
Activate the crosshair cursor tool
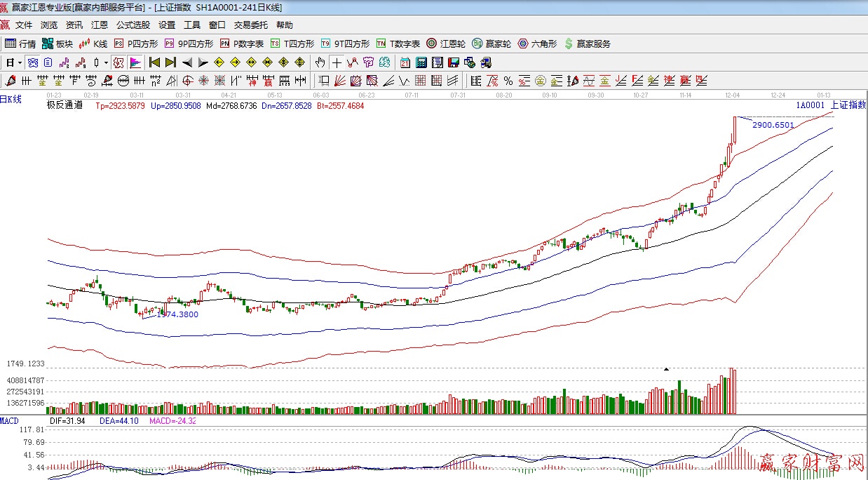click(x=337, y=62)
